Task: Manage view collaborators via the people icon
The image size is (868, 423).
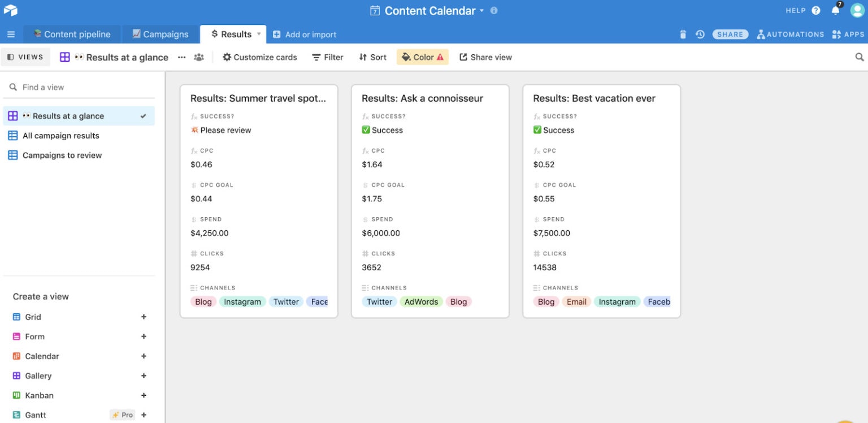Action: (199, 57)
